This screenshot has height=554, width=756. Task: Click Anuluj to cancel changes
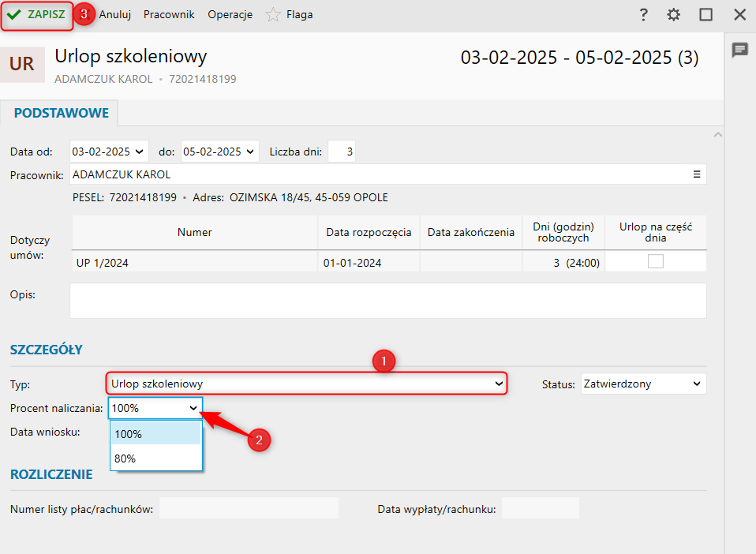(x=114, y=14)
